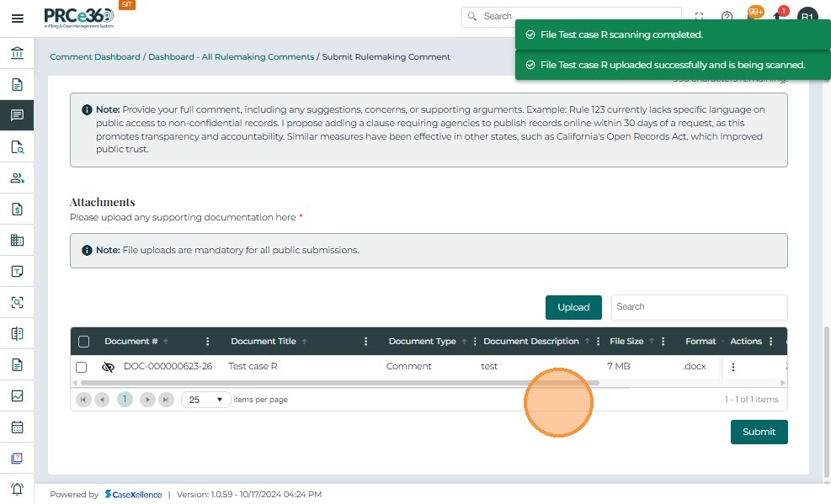Open the people users sidebar icon
This screenshot has width=831, height=504.
[17, 178]
